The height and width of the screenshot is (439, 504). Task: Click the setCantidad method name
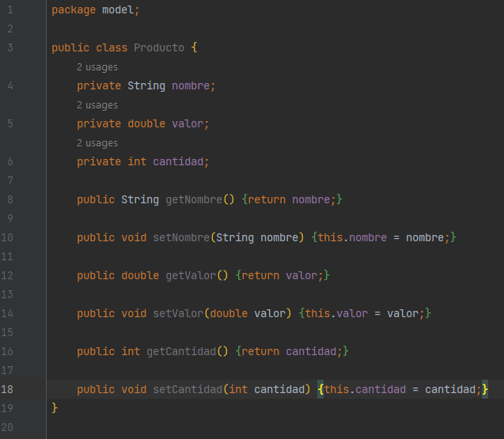188,389
